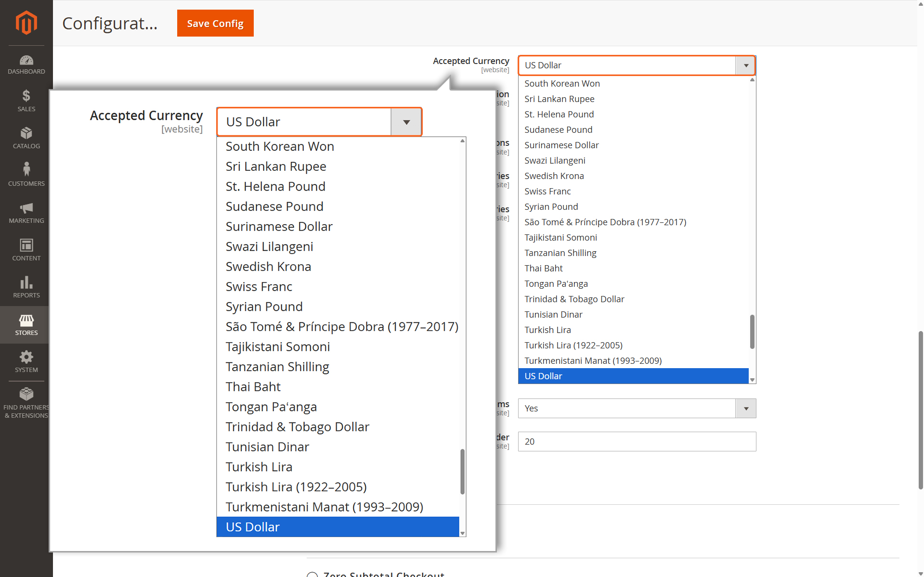Open the dropdown showing Yes

(x=637, y=408)
